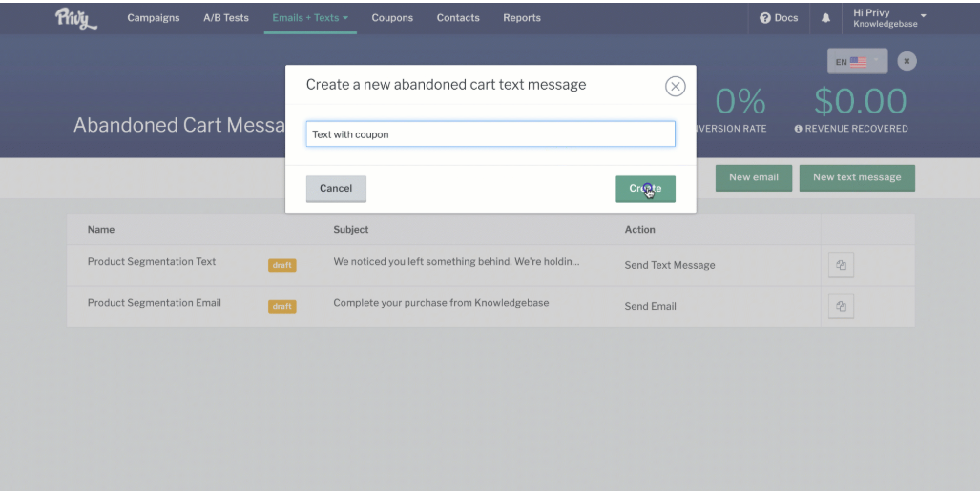Click 'Complete your purchase from Knowledgebase' subject

click(441, 303)
